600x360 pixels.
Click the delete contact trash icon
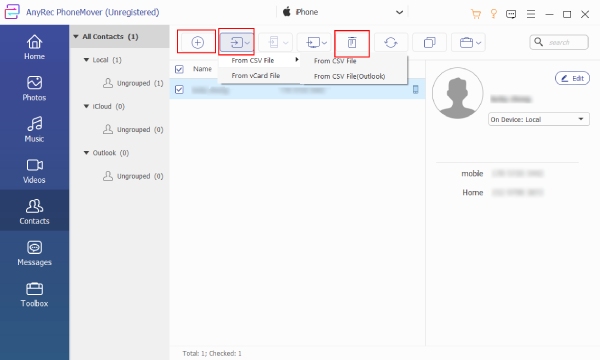click(x=352, y=42)
